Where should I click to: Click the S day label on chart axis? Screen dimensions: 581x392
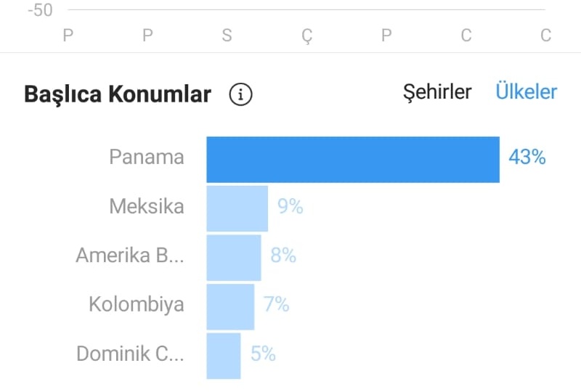tap(227, 35)
